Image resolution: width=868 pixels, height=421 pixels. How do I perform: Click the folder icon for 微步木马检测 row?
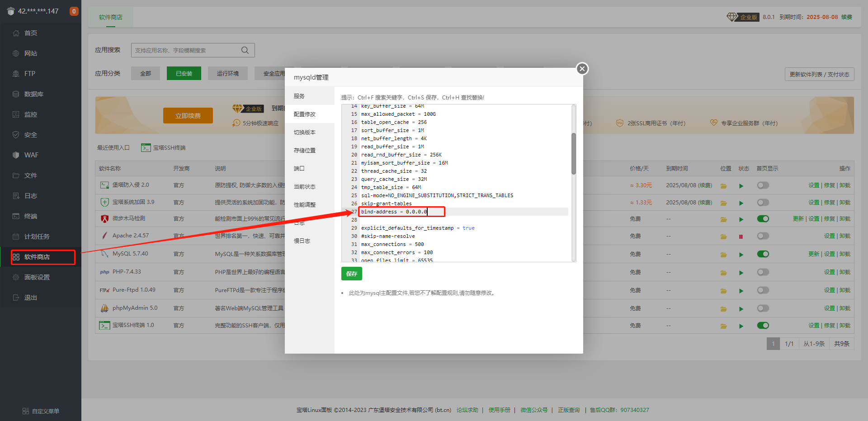tap(724, 219)
